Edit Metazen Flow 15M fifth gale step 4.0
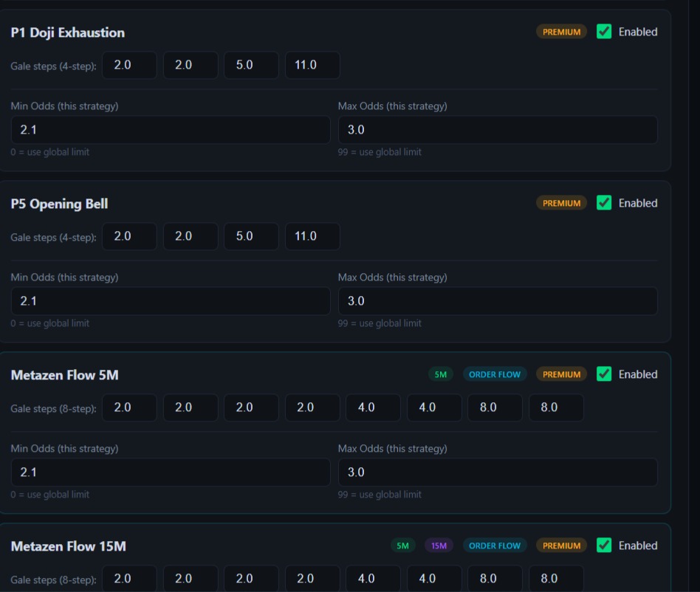 pos(373,579)
